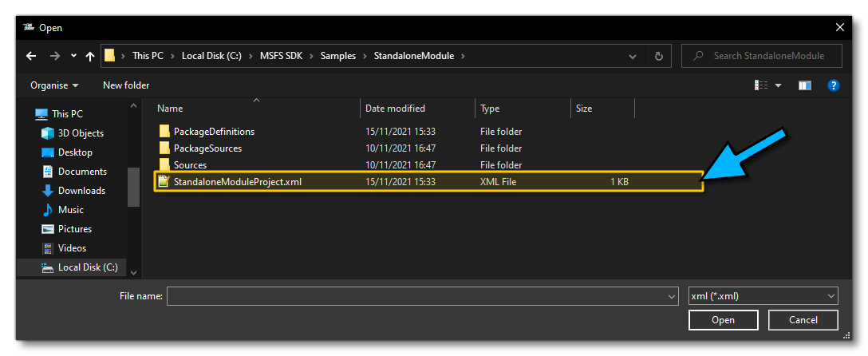Image resolution: width=868 pixels, height=356 pixels.
Task: Select StandaloneModule breadcrumb
Action: [413, 56]
